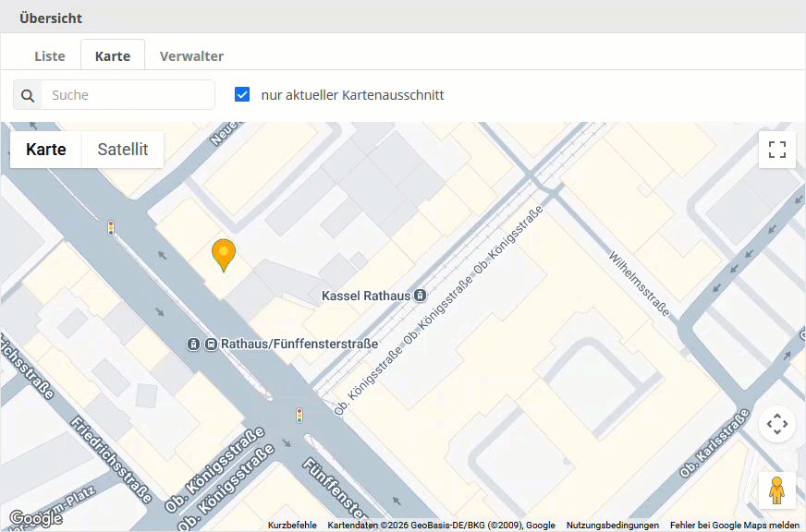Click the Google logo on map
This screenshot has width=806, height=532.
tap(35, 518)
